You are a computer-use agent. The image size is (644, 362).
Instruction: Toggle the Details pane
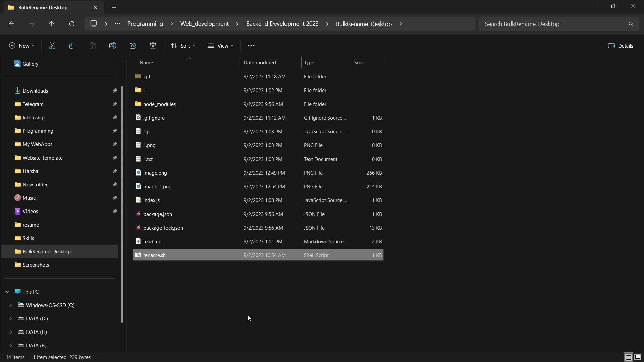pos(620,46)
